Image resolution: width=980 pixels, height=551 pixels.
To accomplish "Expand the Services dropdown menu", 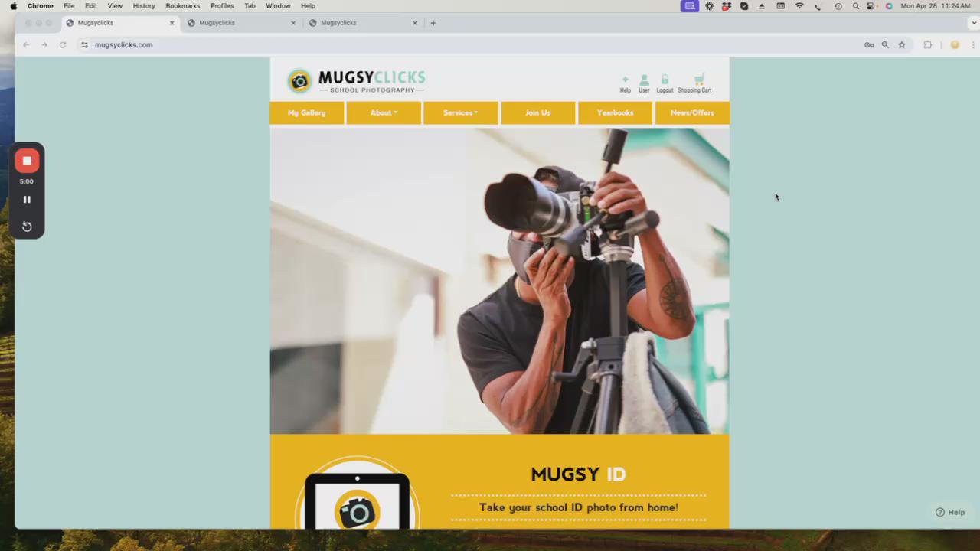I will 461,112.
